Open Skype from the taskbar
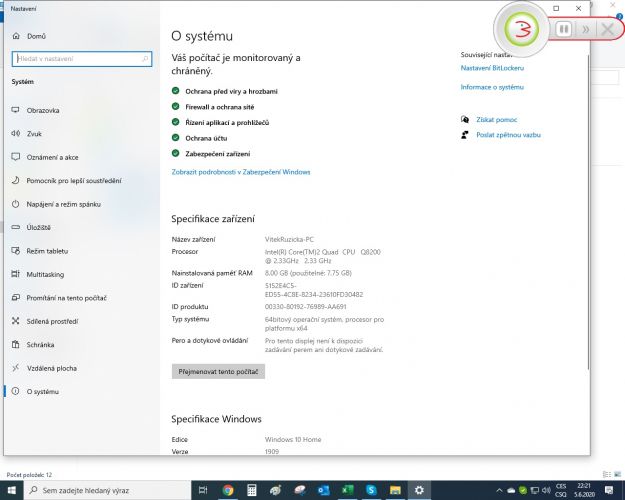This screenshot has height=500, width=625. coord(371,490)
